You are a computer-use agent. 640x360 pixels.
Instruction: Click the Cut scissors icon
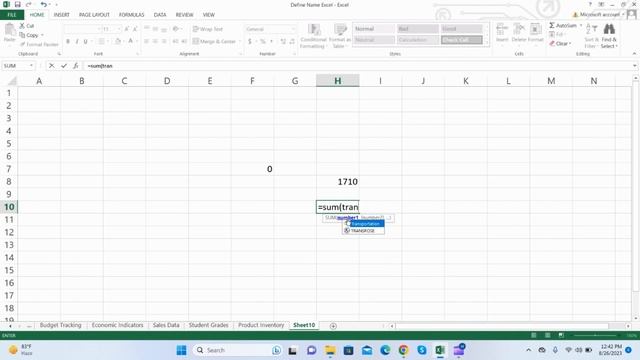click(x=22, y=26)
